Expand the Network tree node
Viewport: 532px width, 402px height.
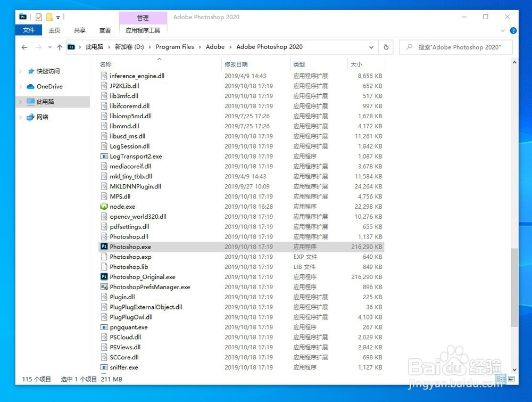pyautogui.click(x=20, y=117)
